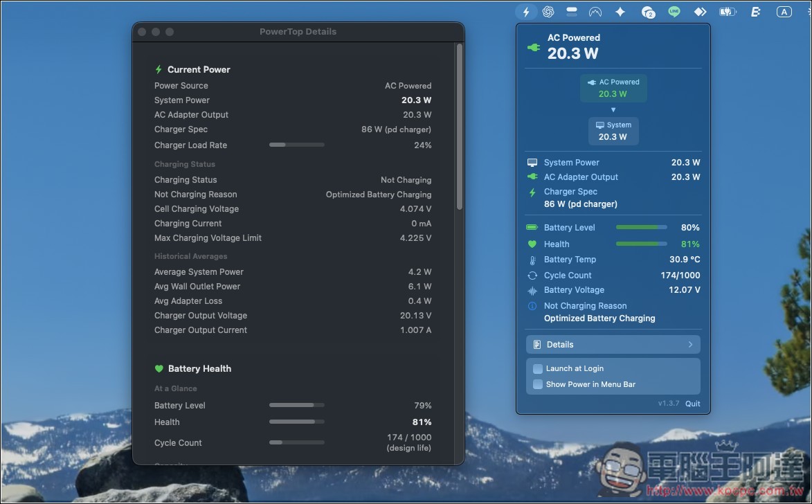Click the Charger Load Rate progress bar
The height and width of the screenshot is (504, 812).
pyautogui.click(x=297, y=145)
